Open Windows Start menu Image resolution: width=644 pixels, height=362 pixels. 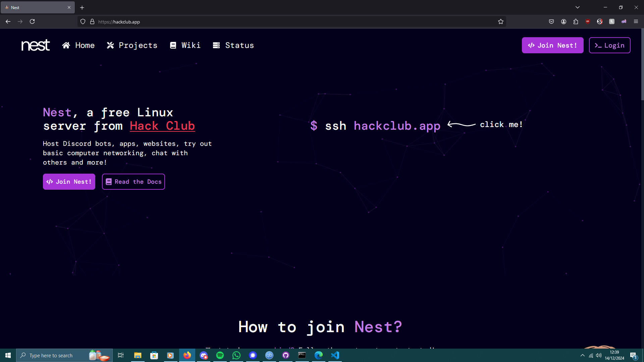pos(8,355)
